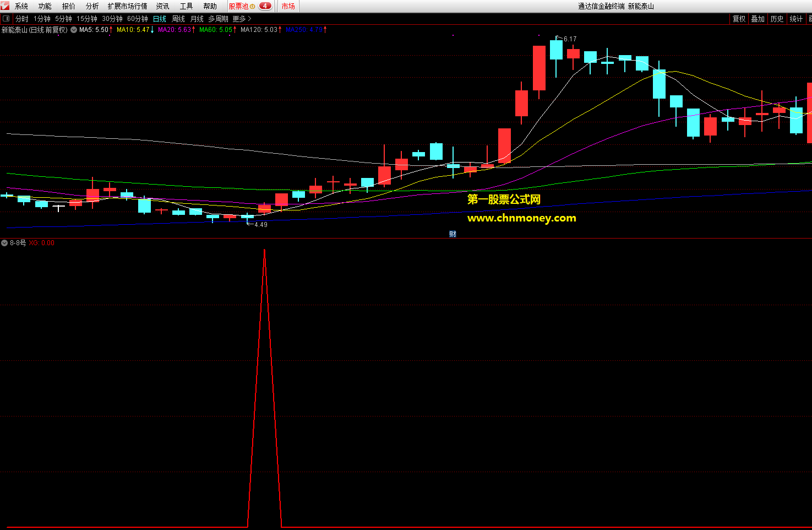The height and width of the screenshot is (530, 812).
Task: Click the MA120: 5.03 label
Action: click(x=259, y=30)
